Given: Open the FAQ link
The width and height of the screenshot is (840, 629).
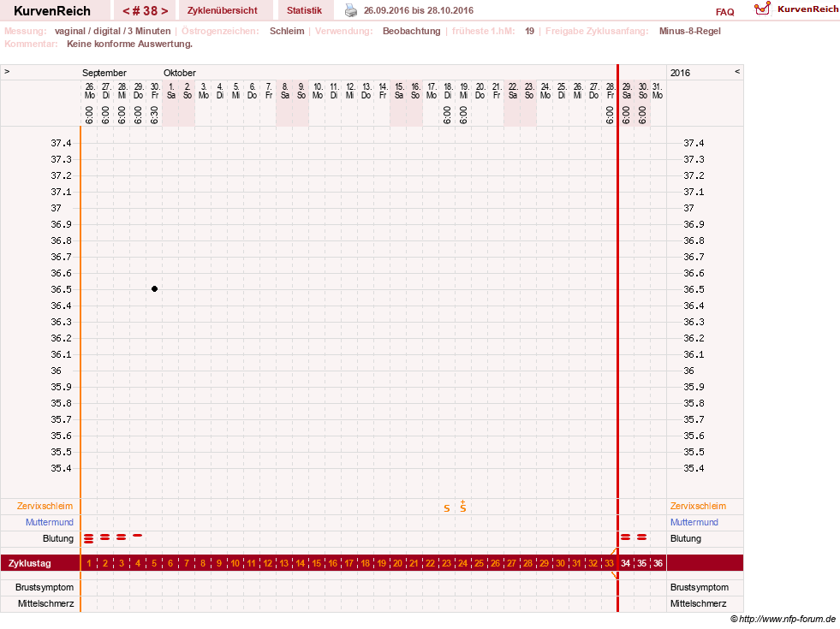Looking at the screenshot, I should [724, 12].
